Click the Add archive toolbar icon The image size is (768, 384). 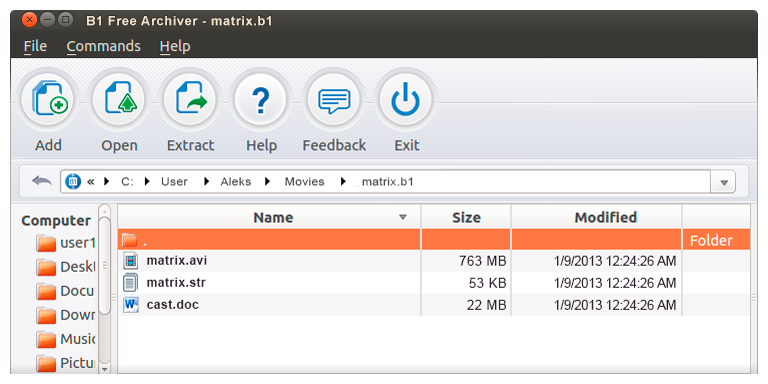(x=48, y=100)
